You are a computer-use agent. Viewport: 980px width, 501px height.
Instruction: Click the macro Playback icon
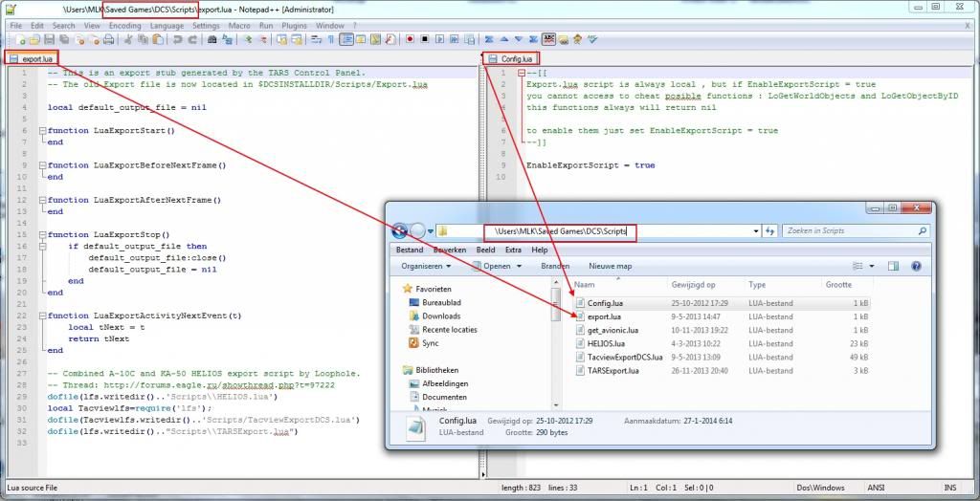click(x=439, y=39)
